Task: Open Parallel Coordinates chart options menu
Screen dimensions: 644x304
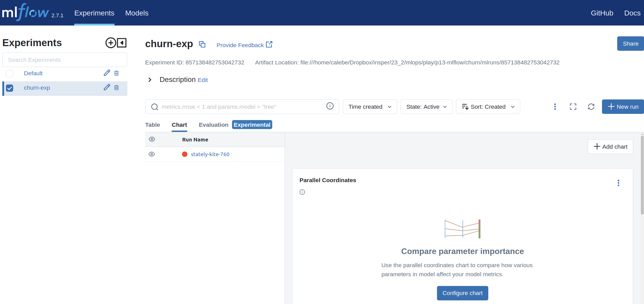Action: tap(618, 183)
